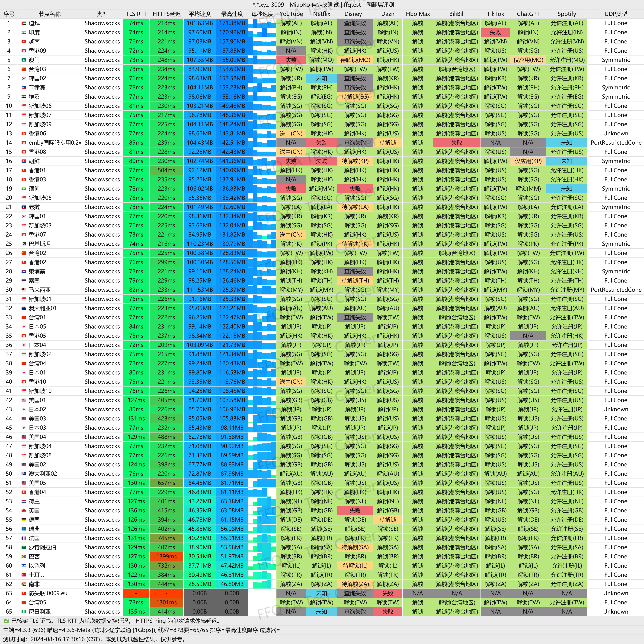The width and height of the screenshot is (644, 644).
Task: Click the HTTPS延迟 column header
Action: [x=167, y=14]
